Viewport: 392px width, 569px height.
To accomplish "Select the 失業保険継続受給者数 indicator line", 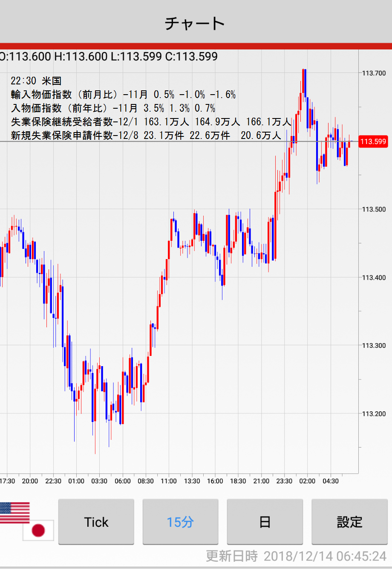I will [151, 122].
